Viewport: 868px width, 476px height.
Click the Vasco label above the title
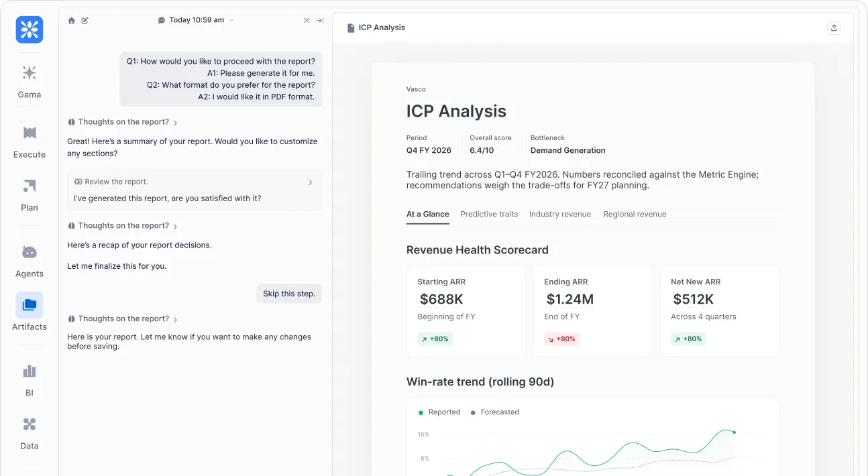(x=416, y=89)
